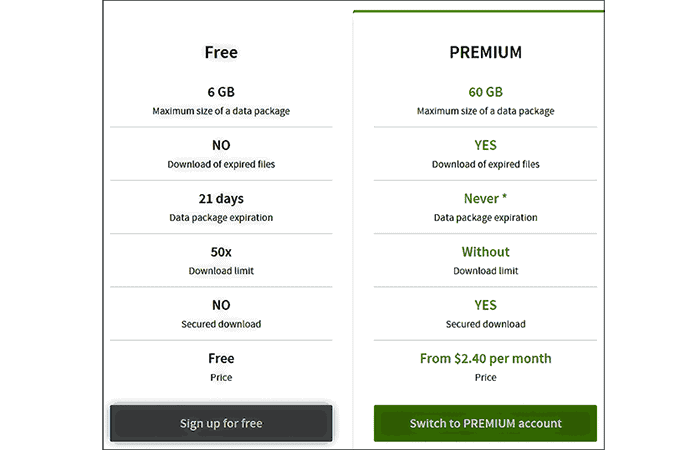Click YES above PREMIUM's Secured download
Image resolution: width=700 pixels, height=450 pixels.
coord(485,305)
